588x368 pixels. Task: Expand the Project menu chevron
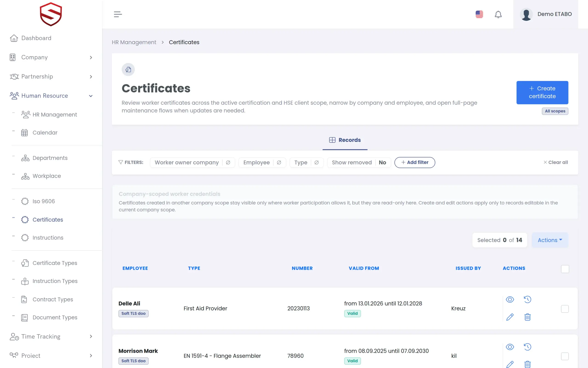click(91, 356)
